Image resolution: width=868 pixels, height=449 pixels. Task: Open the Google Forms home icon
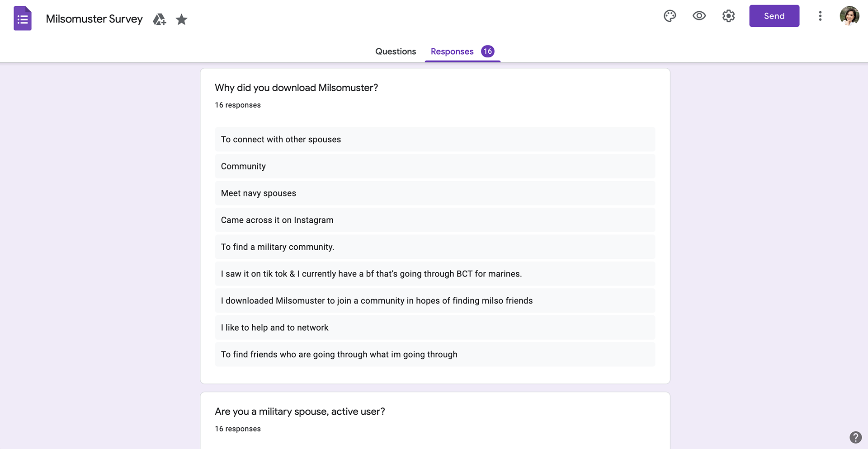23,19
